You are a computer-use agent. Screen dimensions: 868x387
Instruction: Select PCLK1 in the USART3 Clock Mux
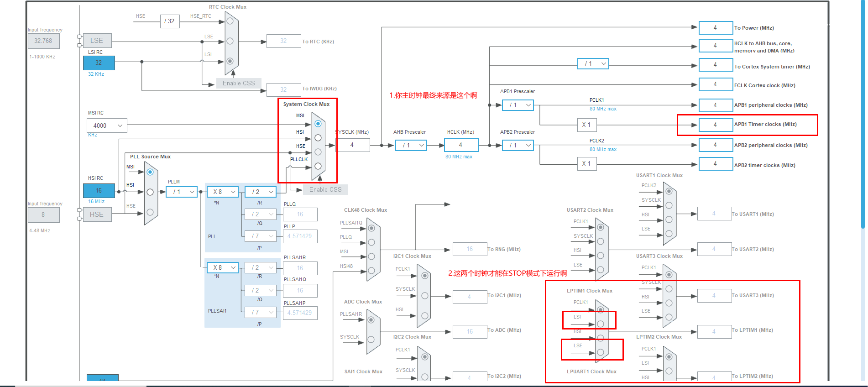(x=669, y=275)
